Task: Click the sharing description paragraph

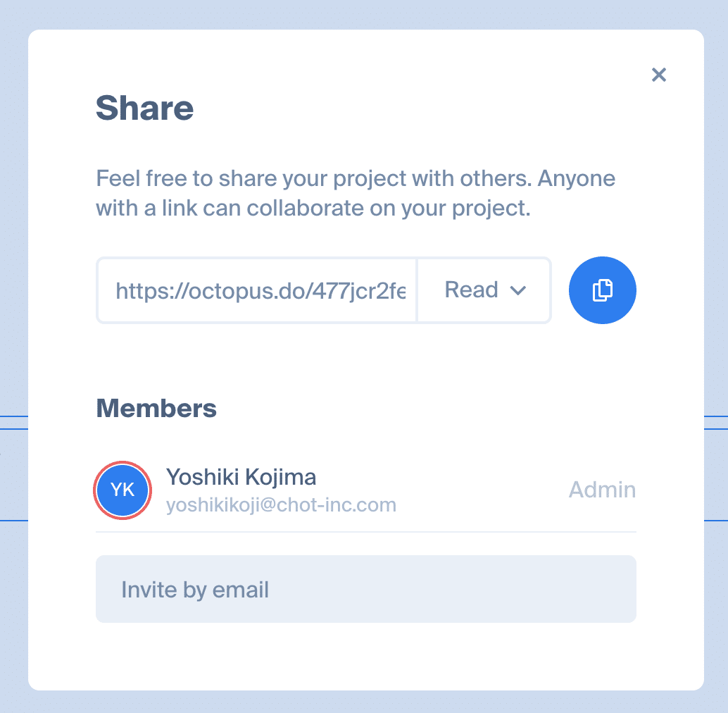Action: [x=356, y=193]
